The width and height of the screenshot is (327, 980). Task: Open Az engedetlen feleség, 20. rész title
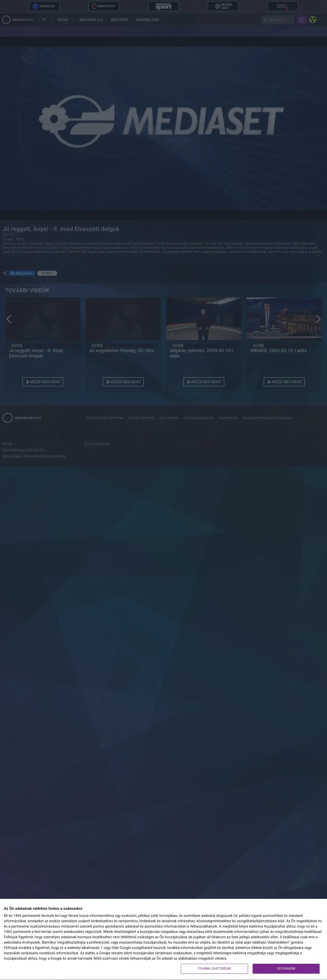122,350
